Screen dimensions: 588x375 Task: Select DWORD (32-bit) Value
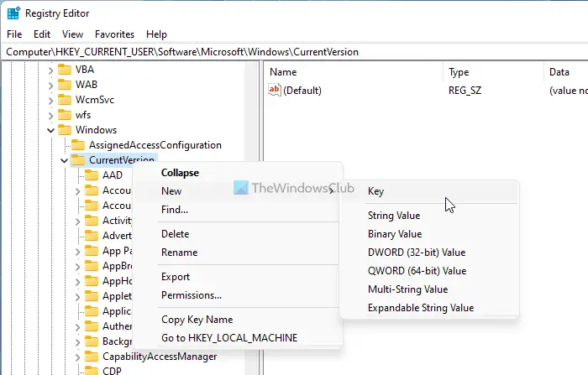pyautogui.click(x=429, y=253)
